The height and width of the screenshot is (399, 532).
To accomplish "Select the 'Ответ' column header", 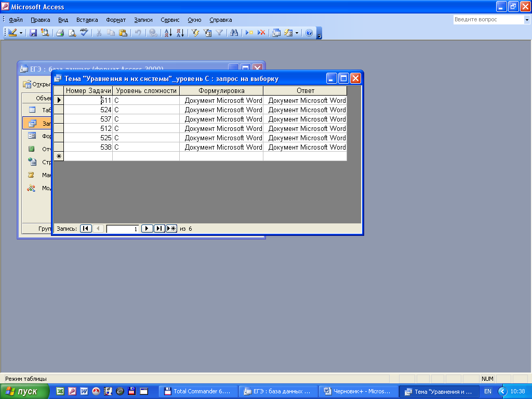I will tap(305, 90).
